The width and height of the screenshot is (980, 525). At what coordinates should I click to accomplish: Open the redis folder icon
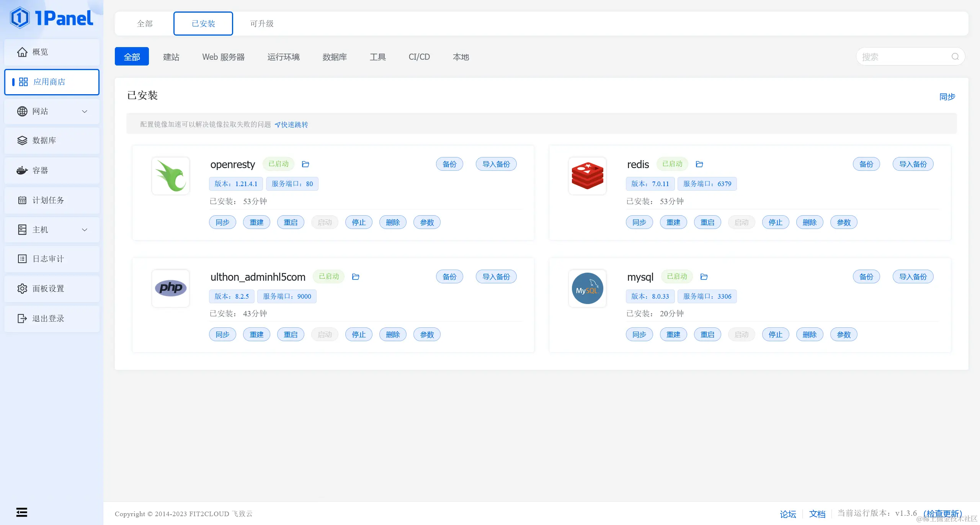pyautogui.click(x=699, y=164)
